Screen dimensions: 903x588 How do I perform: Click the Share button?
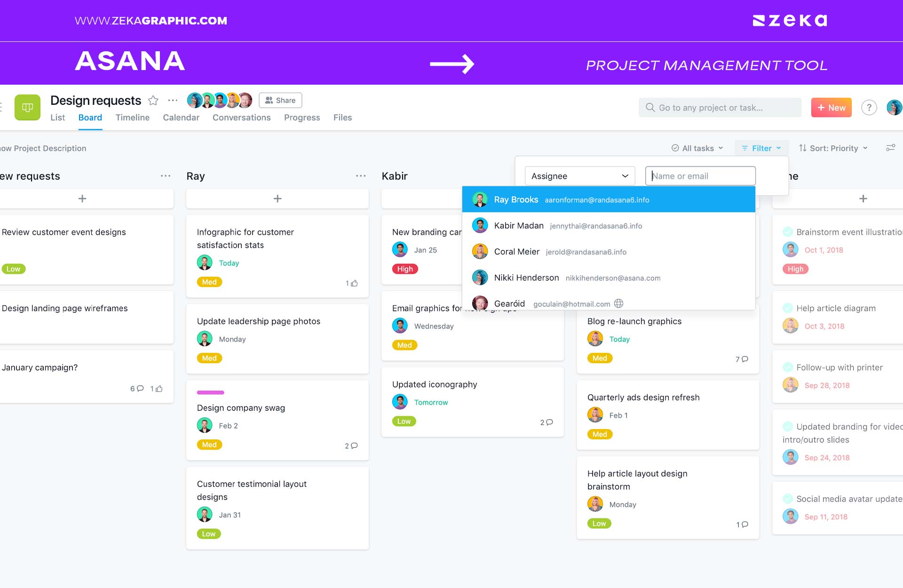(x=280, y=100)
